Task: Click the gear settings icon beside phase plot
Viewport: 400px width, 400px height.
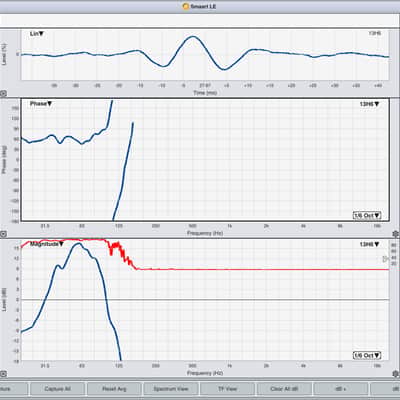Action: (x=396, y=234)
